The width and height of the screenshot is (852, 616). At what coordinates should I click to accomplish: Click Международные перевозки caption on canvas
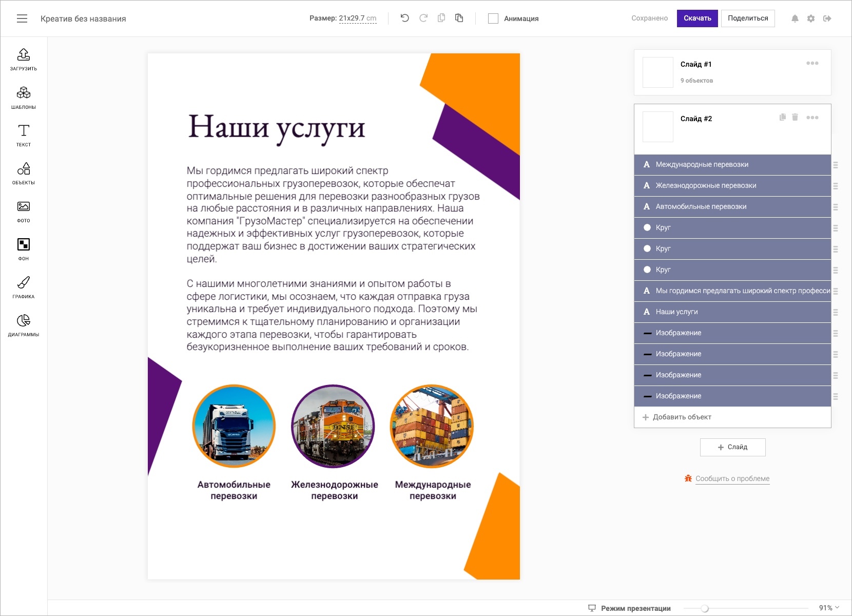[433, 490]
